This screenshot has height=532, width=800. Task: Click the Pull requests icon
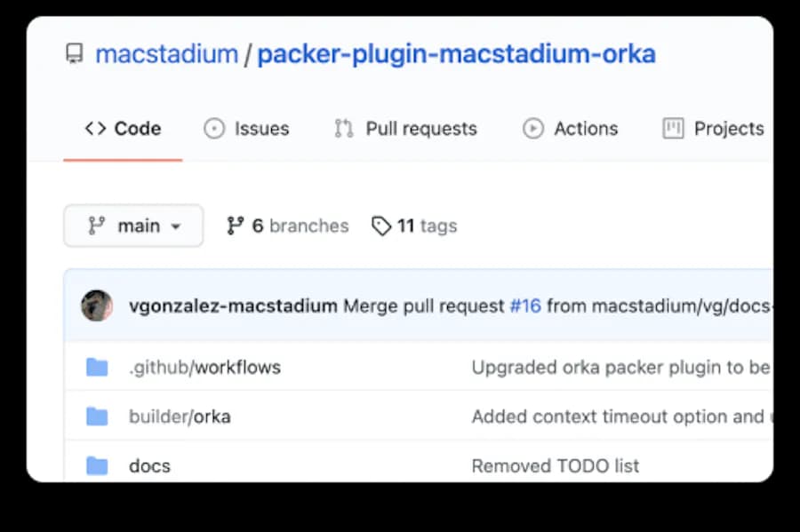(x=344, y=129)
